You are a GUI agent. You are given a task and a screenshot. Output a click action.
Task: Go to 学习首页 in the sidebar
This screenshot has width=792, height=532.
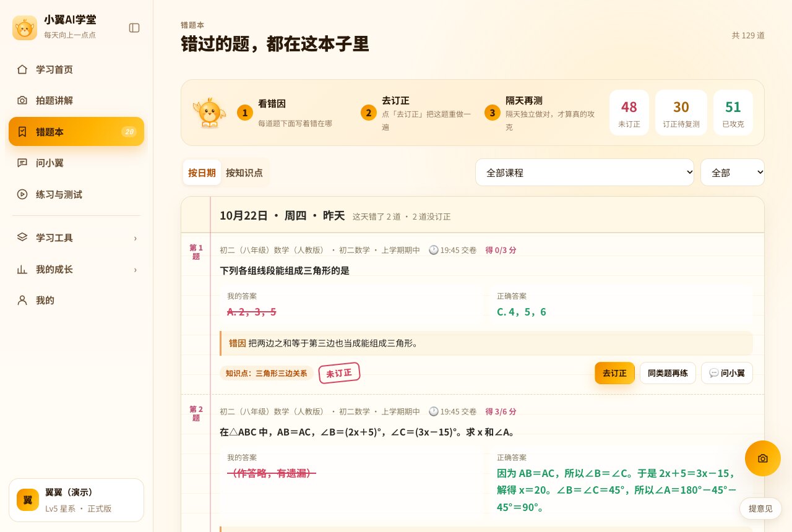click(x=77, y=69)
